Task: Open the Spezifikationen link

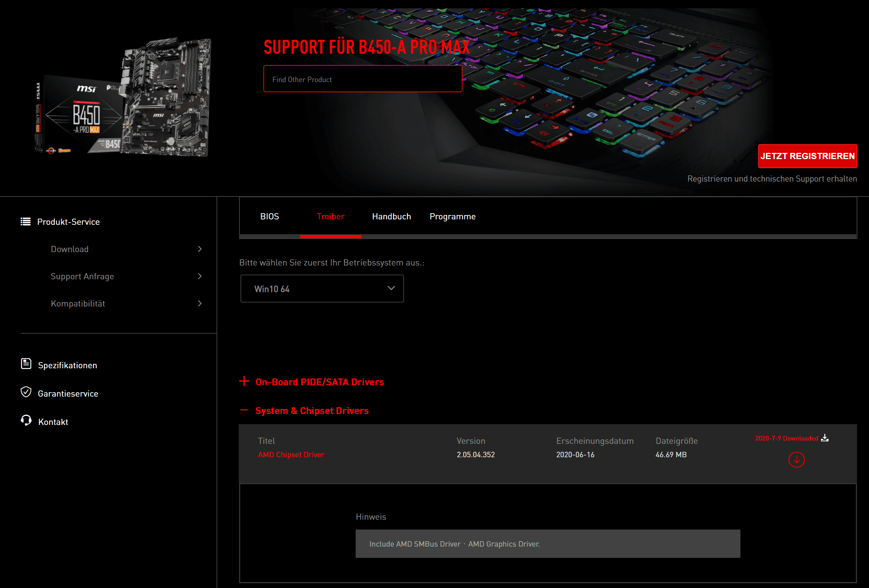Action: pyautogui.click(x=67, y=365)
